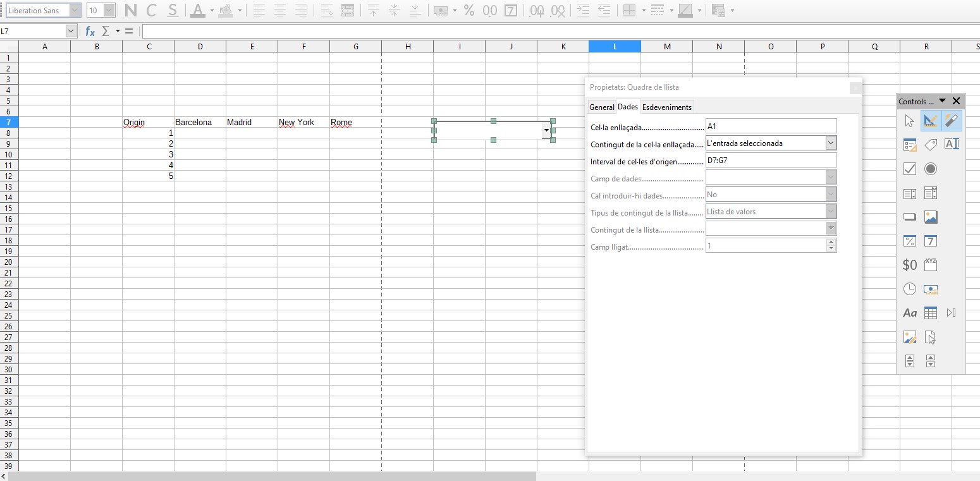Expand the Sum function dropdown arrow
The image size is (980, 481).
point(118,31)
